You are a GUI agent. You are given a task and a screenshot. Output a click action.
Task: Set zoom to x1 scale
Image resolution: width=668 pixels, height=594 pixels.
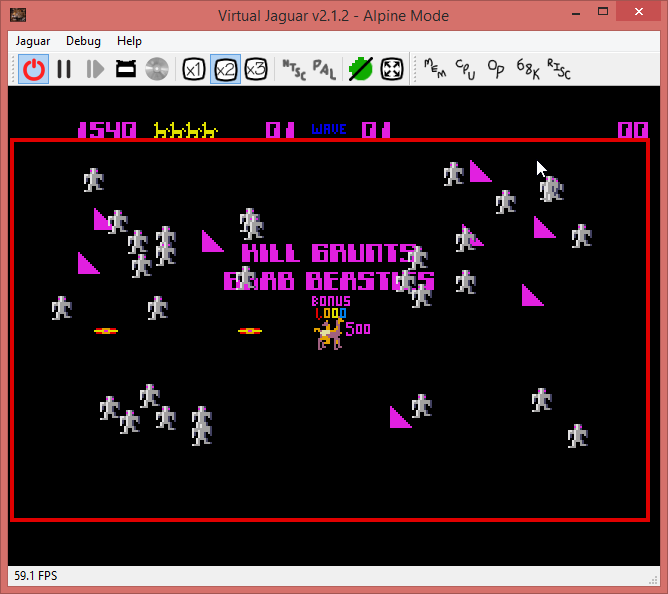pyautogui.click(x=194, y=69)
